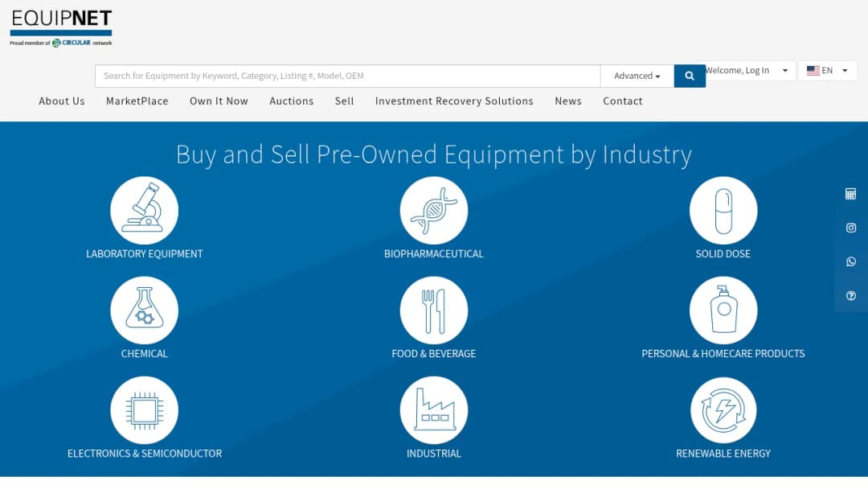Click the Sell menu item
The width and height of the screenshot is (868, 489).
[344, 101]
